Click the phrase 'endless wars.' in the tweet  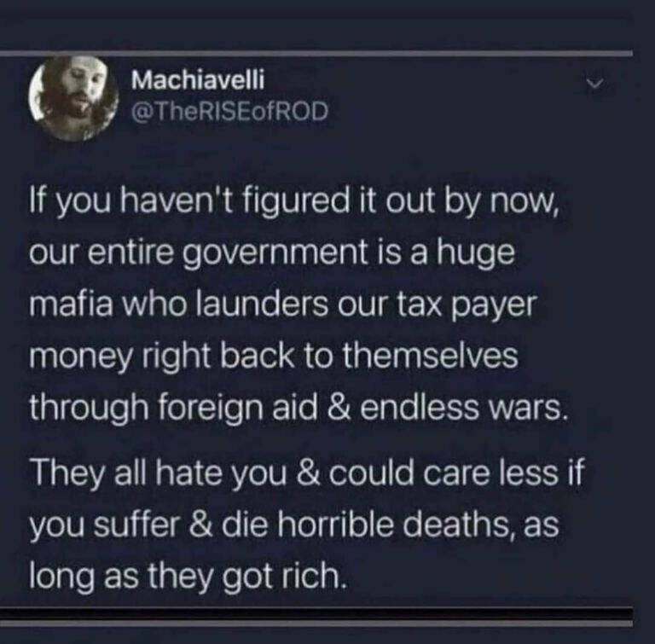tap(464, 407)
